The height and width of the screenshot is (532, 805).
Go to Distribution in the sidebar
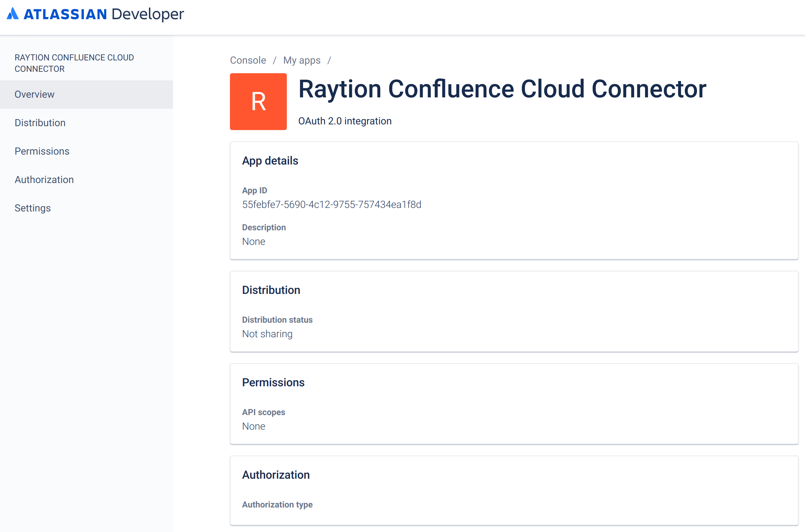point(40,123)
